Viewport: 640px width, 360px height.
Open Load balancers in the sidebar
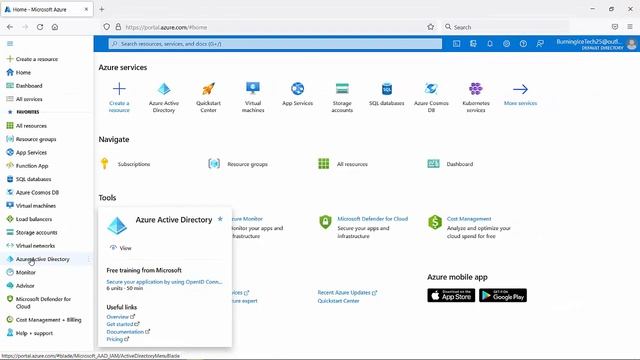pos(29,219)
